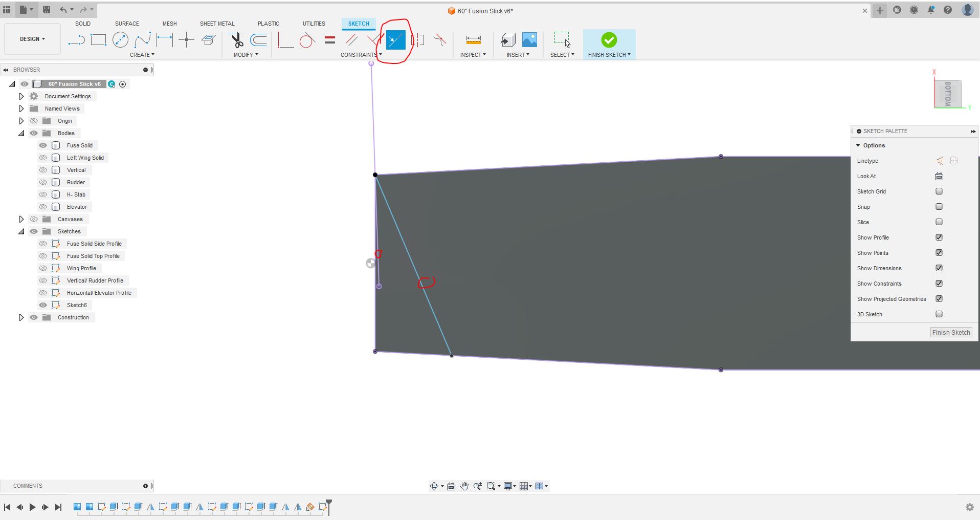The image size is (980, 520).
Task: Expand the Construction folder
Action: (21, 317)
